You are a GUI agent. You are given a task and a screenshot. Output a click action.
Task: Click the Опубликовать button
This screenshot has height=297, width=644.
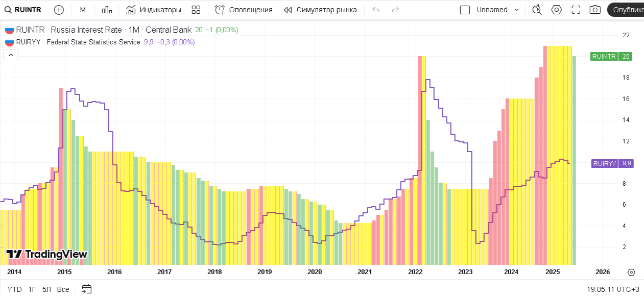coord(626,10)
